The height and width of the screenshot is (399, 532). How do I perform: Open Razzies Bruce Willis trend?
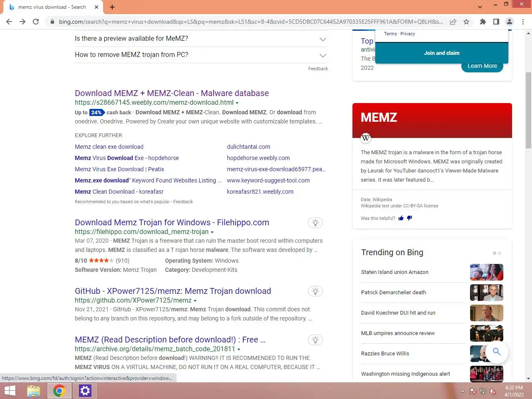pos(385,354)
